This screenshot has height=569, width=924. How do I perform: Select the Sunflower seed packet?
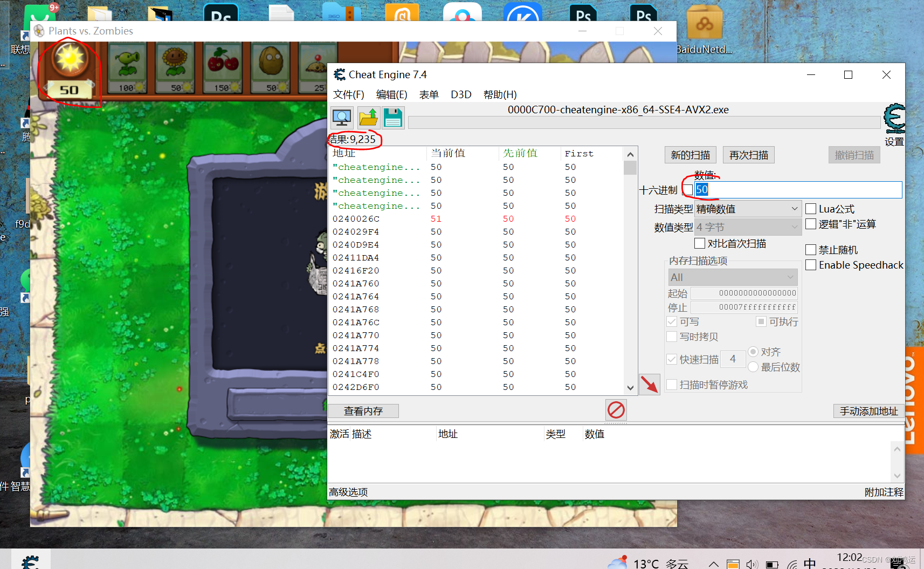[175, 67]
